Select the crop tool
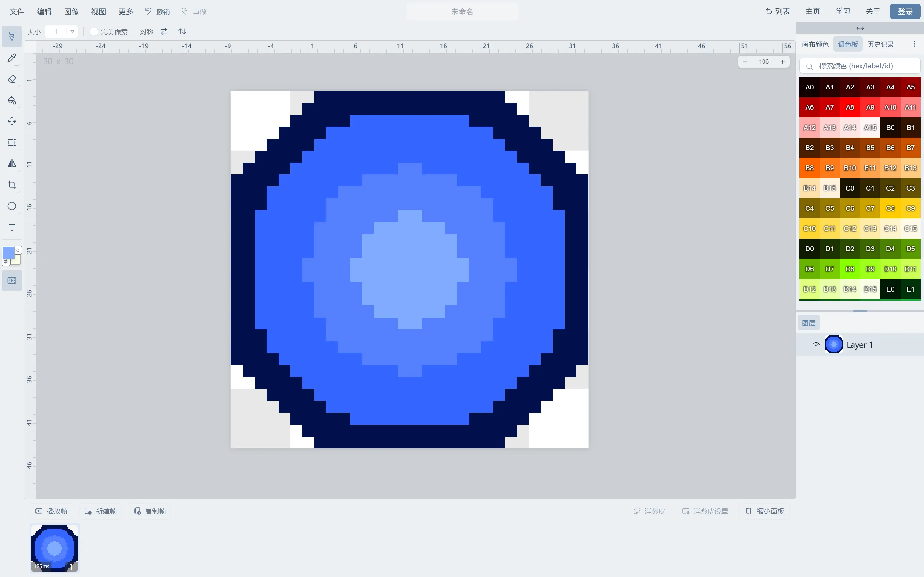Screen dimensions: 924x577 (12, 185)
